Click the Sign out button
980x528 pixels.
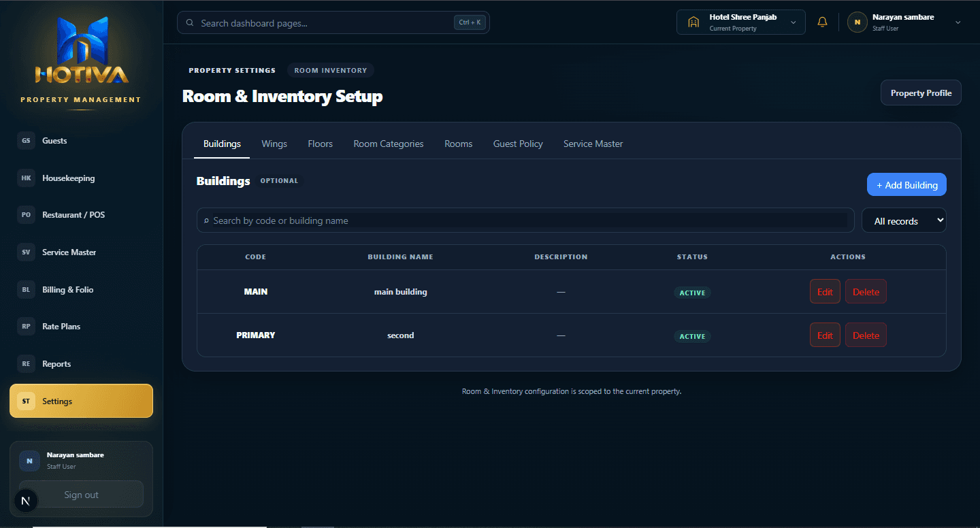[x=81, y=495]
